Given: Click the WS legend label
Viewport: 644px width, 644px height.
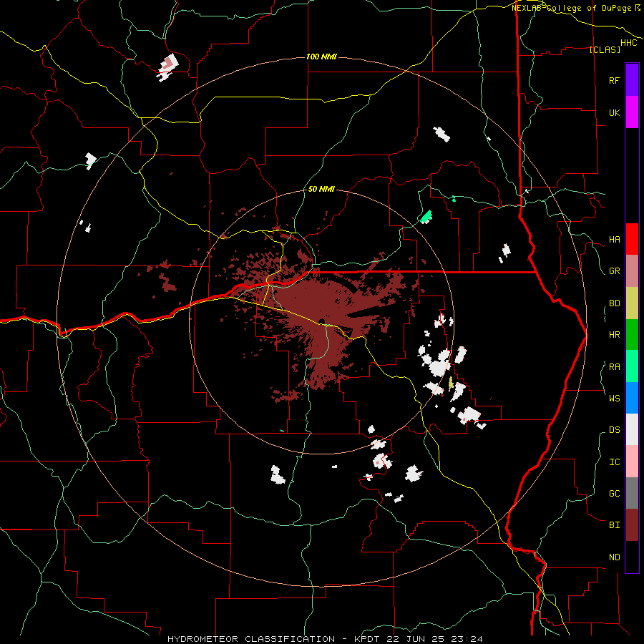Looking at the screenshot, I should tap(614, 398).
